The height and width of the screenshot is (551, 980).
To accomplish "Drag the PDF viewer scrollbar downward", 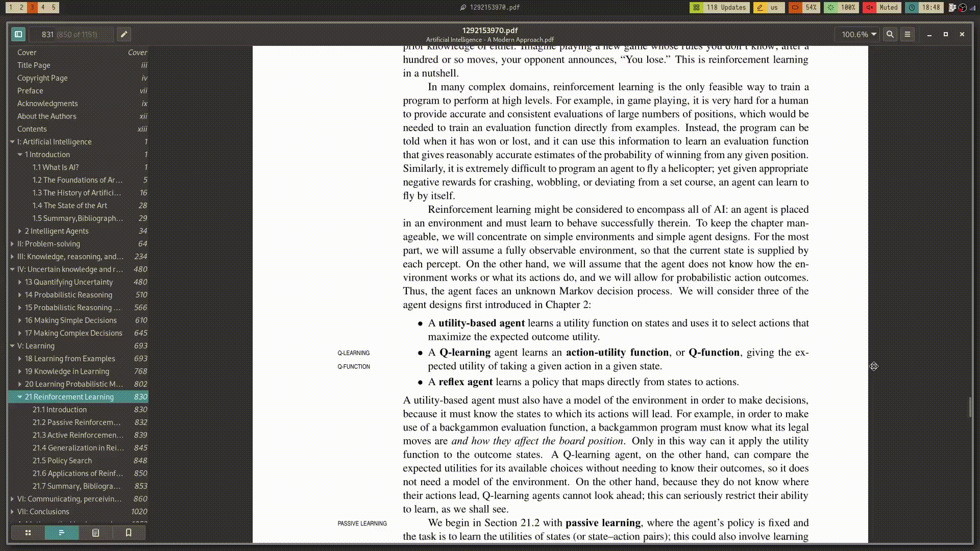I will pos(975,417).
